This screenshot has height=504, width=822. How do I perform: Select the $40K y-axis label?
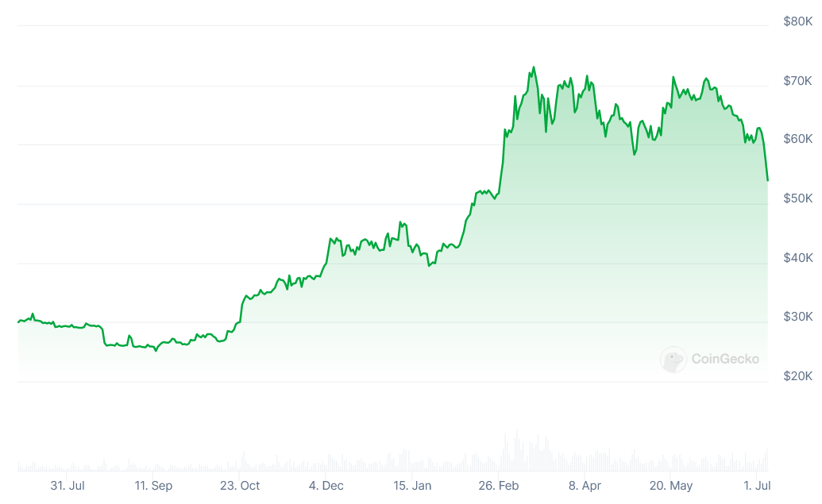(x=797, y=258)
